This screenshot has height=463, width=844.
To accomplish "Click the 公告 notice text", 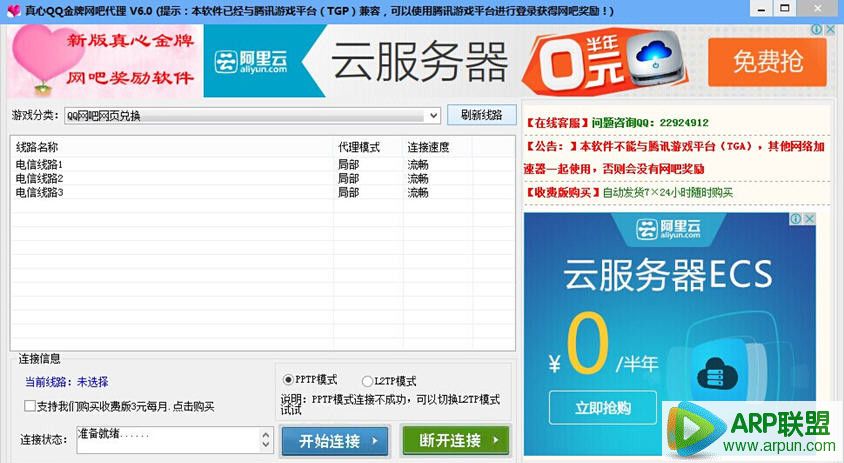I will pyautogui.click(x=674, y=157).
